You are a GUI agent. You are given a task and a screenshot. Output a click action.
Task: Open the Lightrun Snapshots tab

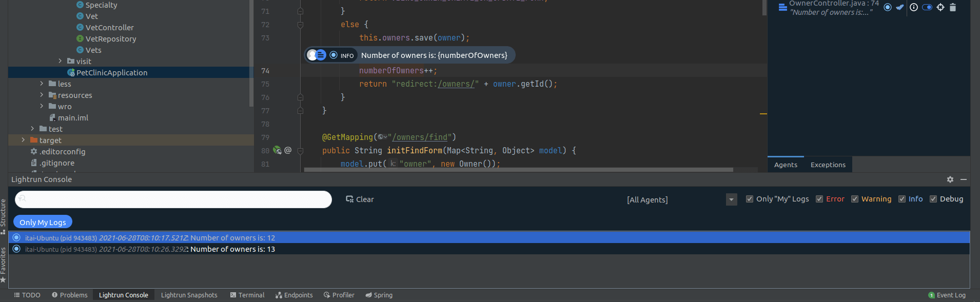[x=189, y=295]
